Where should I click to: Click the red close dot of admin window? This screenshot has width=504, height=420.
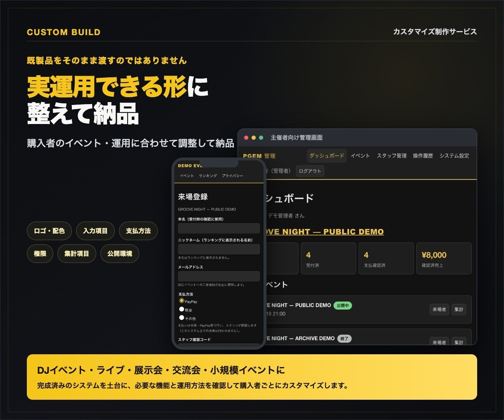click(246, 138)
